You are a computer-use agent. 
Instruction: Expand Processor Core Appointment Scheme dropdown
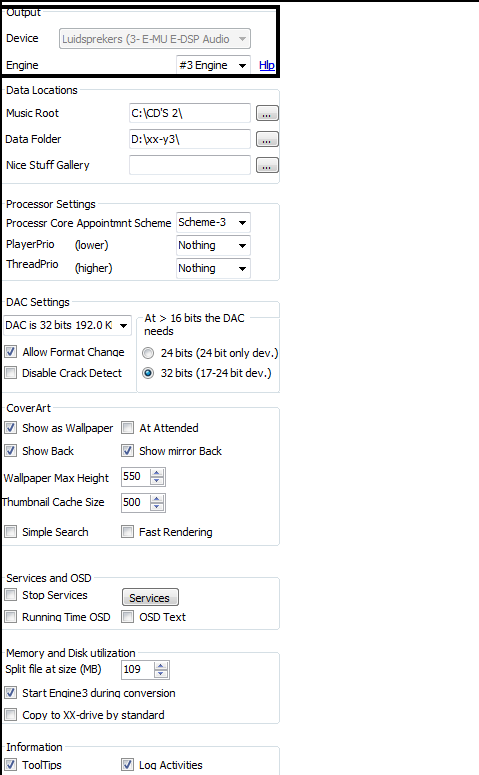click(x=214, y=222)
